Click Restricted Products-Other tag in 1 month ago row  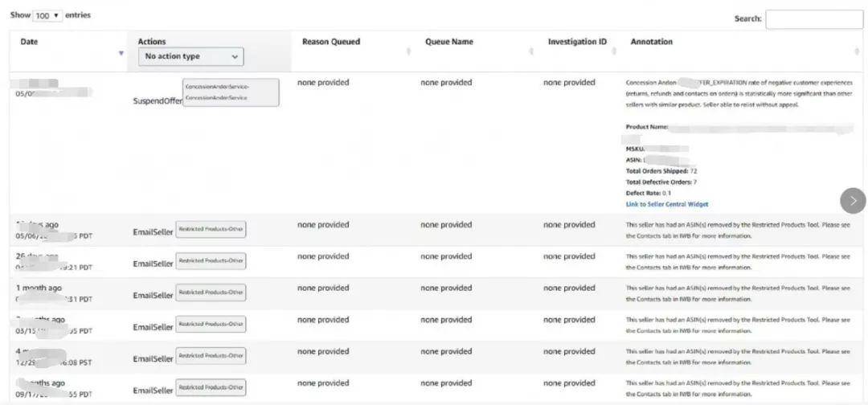[x=211, y=292]
